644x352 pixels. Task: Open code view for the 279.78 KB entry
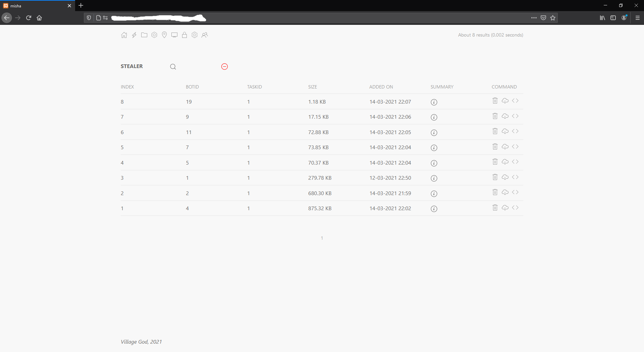point(515,177)
